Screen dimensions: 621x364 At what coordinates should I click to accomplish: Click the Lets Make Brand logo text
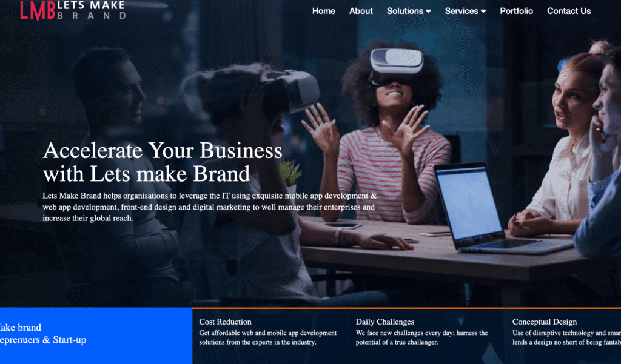[x=92, y=10]
